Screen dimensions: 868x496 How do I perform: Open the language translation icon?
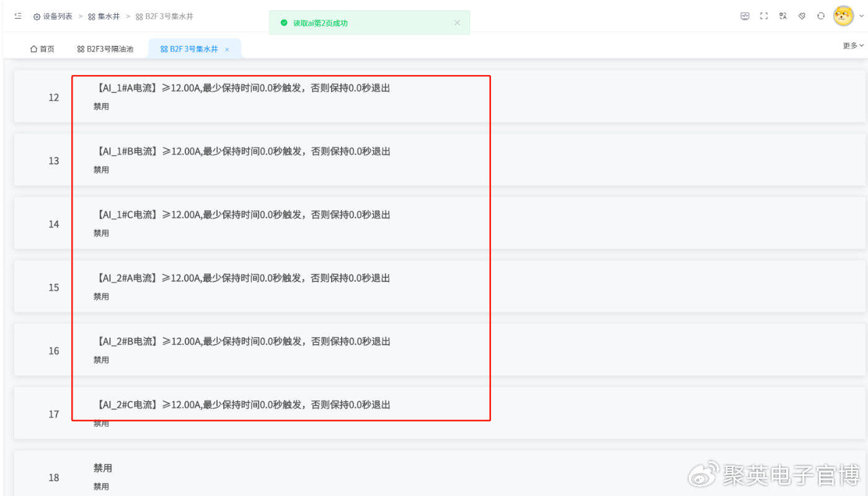[x=783, y=16]
